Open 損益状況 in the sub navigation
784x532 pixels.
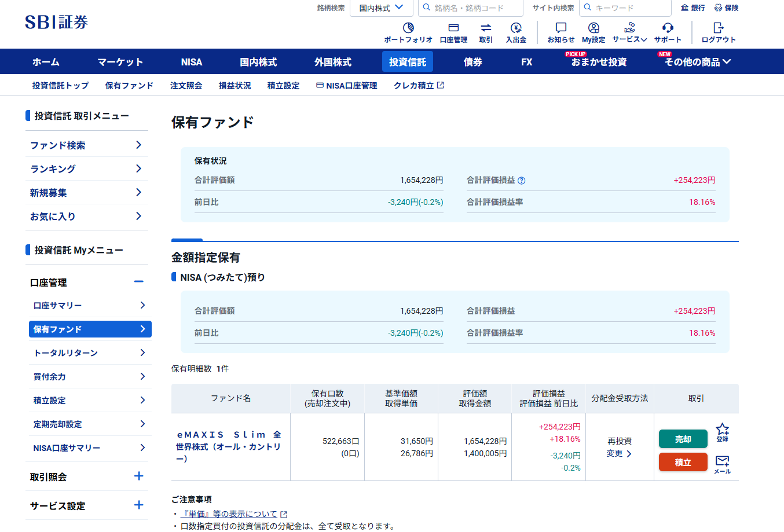[235, 86]
